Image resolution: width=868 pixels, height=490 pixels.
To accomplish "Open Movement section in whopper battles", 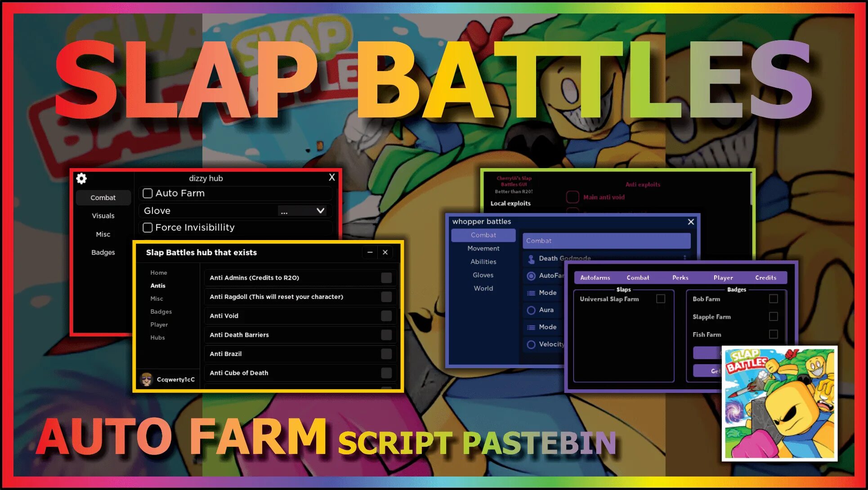I will pos(483,248).
